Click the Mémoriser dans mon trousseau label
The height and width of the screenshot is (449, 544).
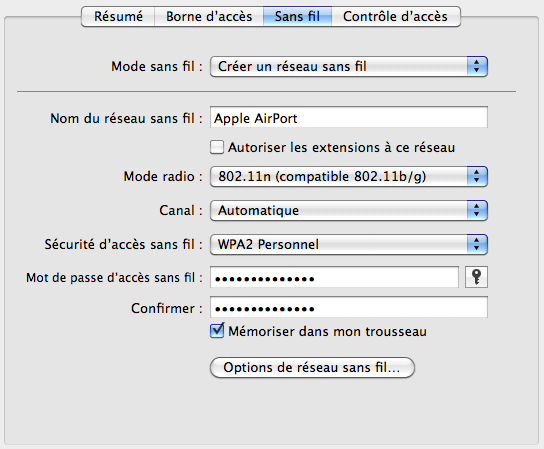328,331
